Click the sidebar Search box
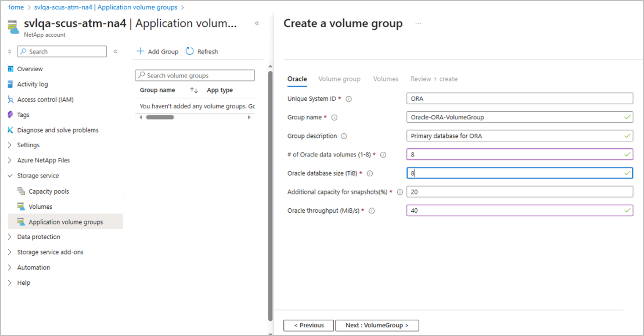Viewport: 644px width, 336px height. pyautogui.click(x=62, y=51)
